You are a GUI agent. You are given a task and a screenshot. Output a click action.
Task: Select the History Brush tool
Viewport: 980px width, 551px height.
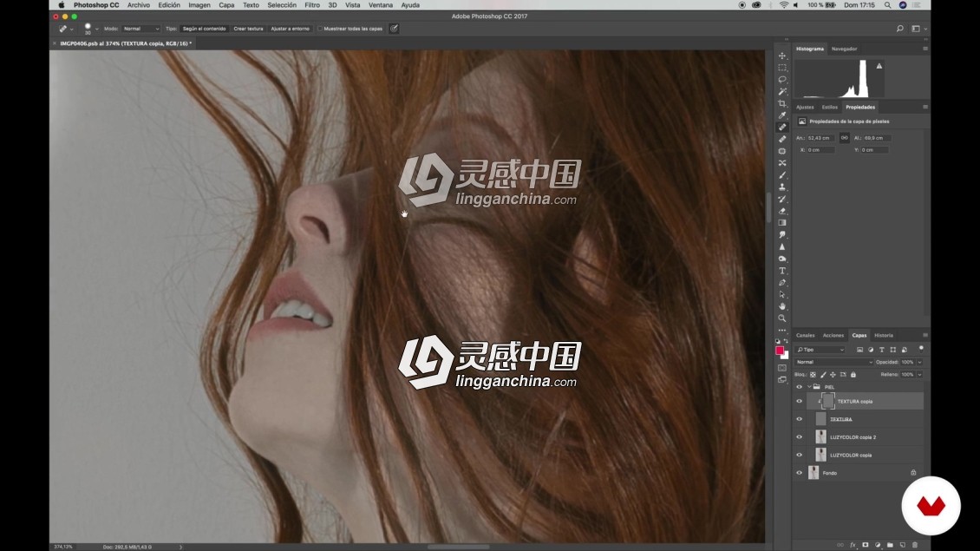pyautogui.click(x=782, y=199)
